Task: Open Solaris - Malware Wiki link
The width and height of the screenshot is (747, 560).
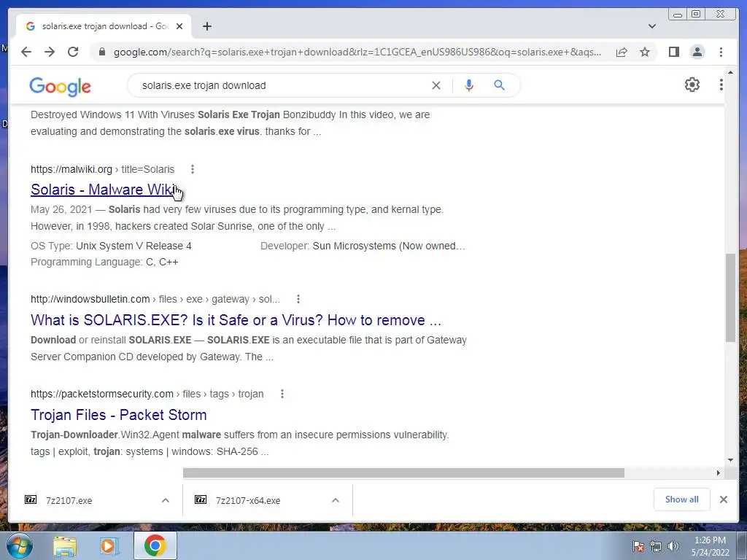Action: (x=102, y=190)
